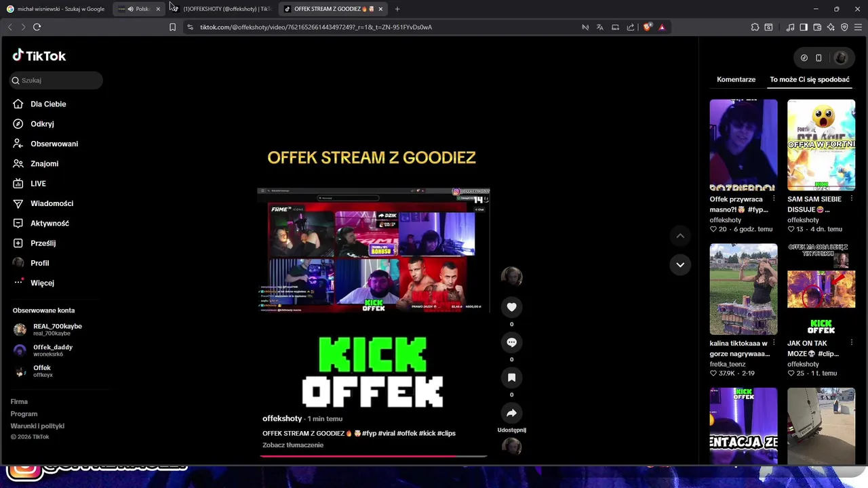Click the video progress bar

click(x=373, y=456)
